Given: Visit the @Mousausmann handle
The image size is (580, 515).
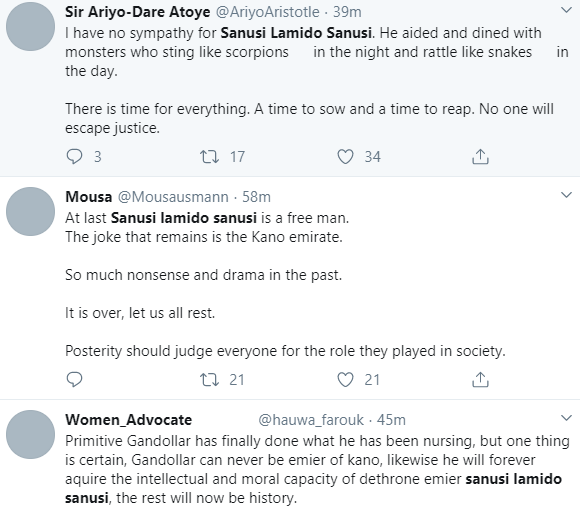Looking at the screenshot, I should point(173,197).
